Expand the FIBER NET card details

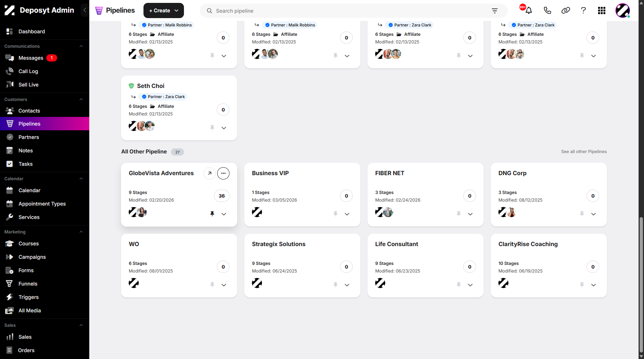(x=470, y=214)
